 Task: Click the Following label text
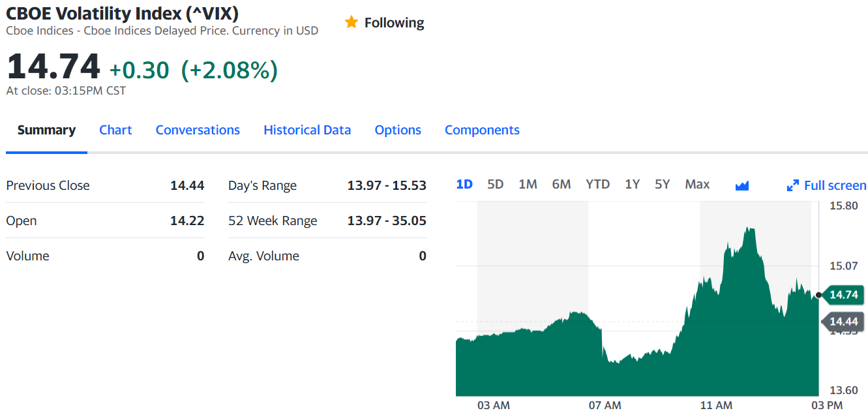pos(394,23)
